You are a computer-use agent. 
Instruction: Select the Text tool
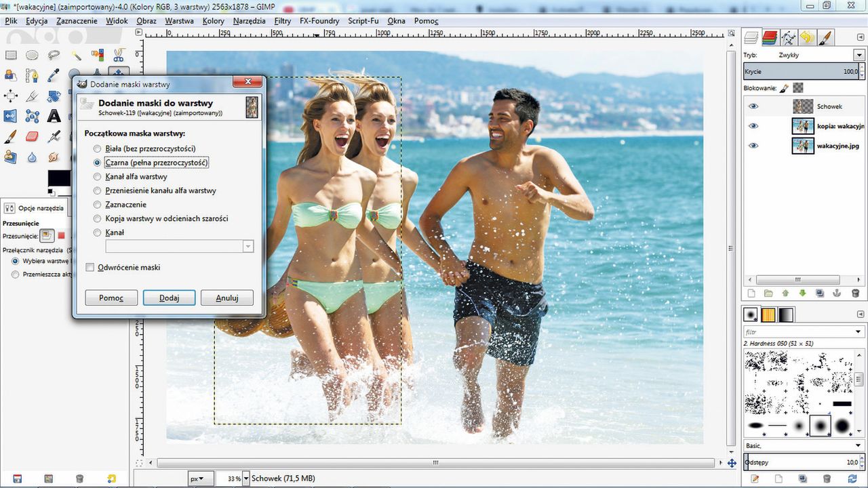click(54, 116)
